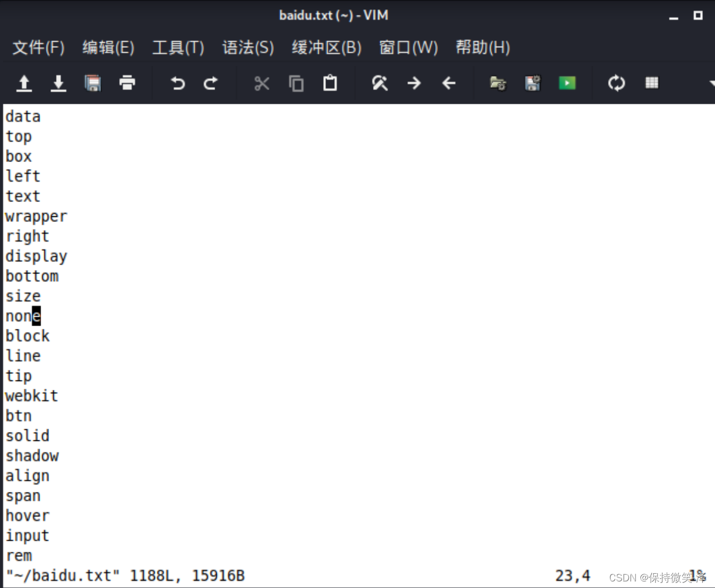Click the word "display" in the buffer

(x=36, y=256)
